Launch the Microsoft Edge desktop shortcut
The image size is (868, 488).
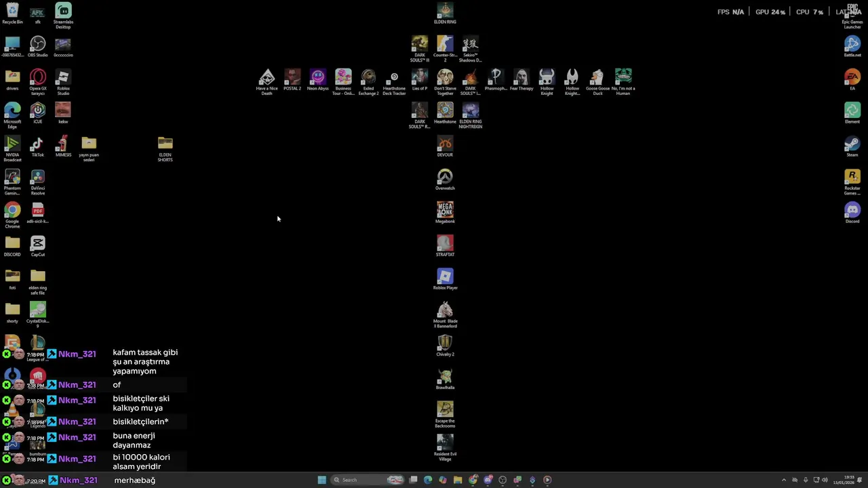pos(12,115)
